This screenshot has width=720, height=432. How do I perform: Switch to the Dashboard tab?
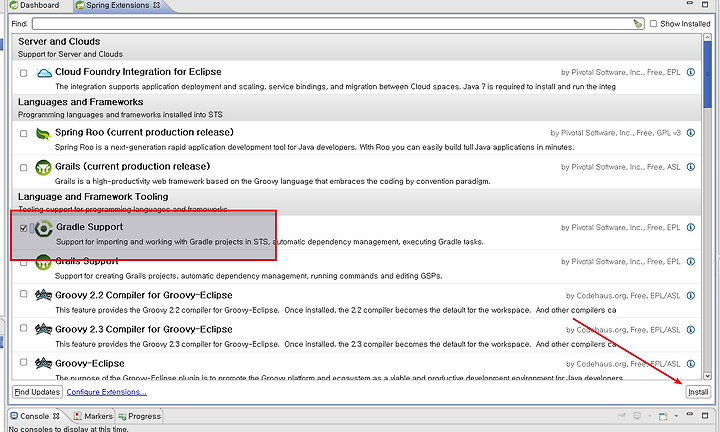(35, 5)
